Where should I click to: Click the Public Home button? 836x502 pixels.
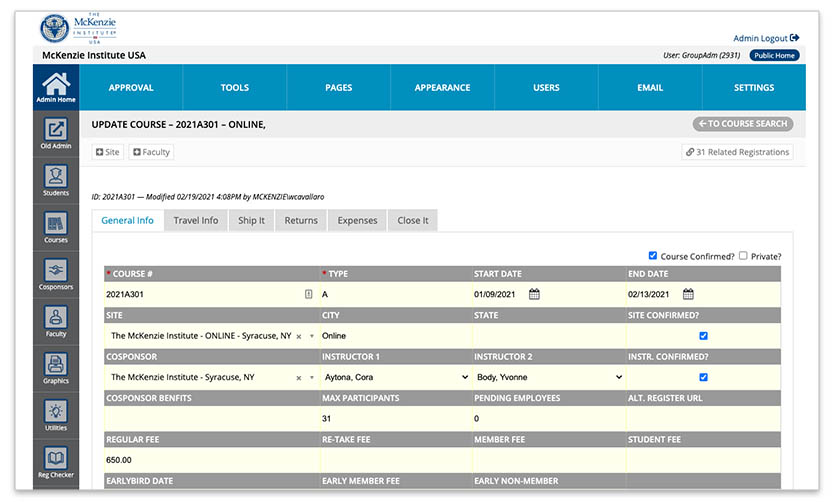(x=774, y=55)
